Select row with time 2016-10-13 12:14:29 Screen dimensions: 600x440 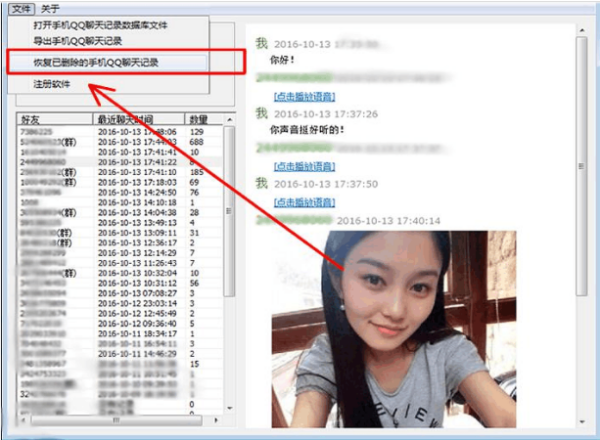click(119, 253)
